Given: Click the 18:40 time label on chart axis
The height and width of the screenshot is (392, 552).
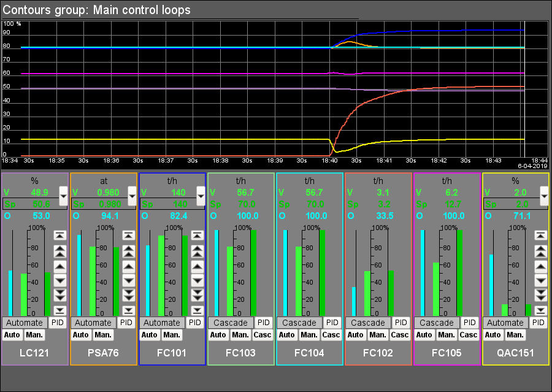Looking at the screenshot, I should [x=329, y=161].
